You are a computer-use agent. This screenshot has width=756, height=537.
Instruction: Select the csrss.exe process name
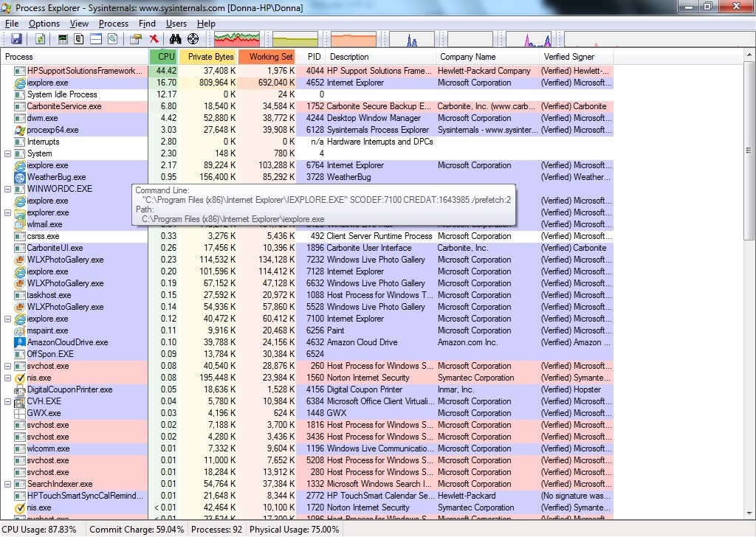[x=44, y=236]
